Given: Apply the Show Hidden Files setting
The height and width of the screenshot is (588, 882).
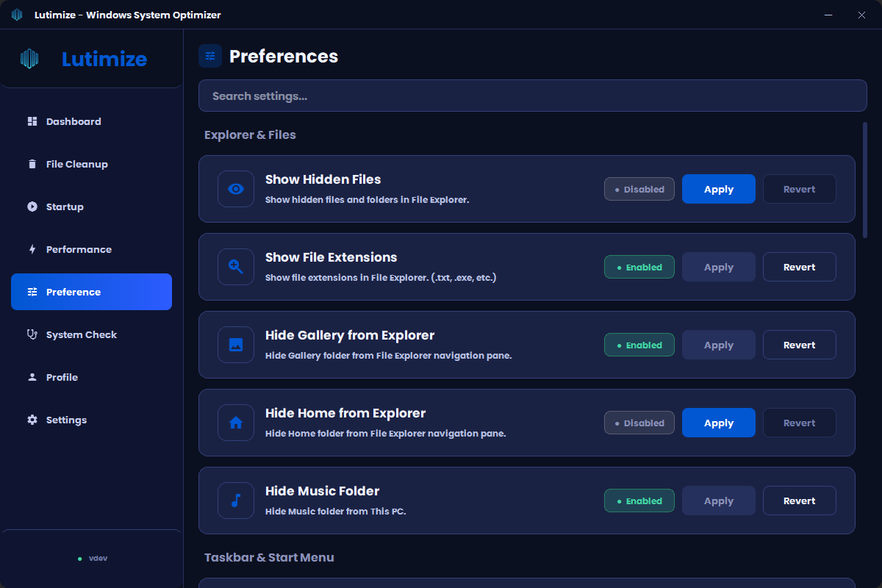Looking at the screenshot, I should (719, 189).
